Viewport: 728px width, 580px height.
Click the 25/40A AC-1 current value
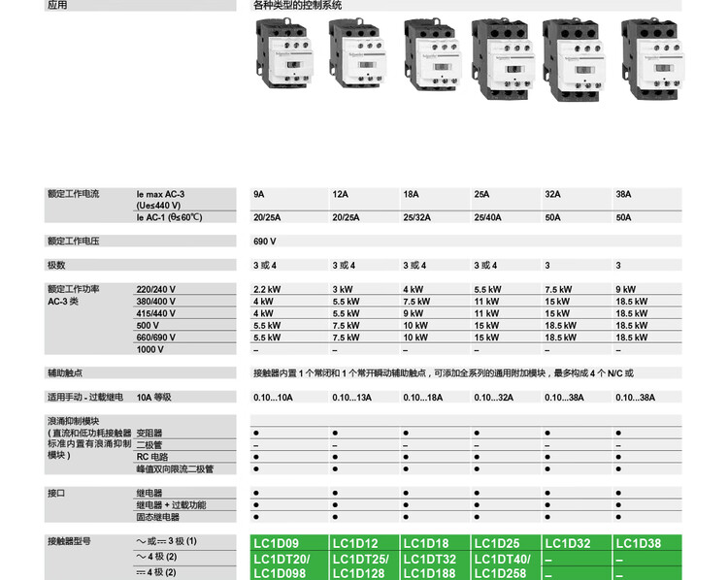tap(487, 217)
